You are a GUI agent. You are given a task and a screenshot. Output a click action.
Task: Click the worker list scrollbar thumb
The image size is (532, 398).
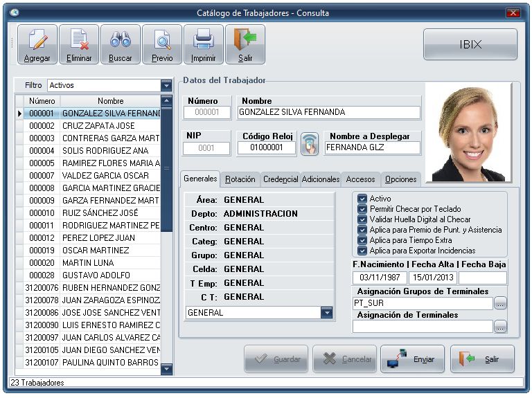coord(166,168)
